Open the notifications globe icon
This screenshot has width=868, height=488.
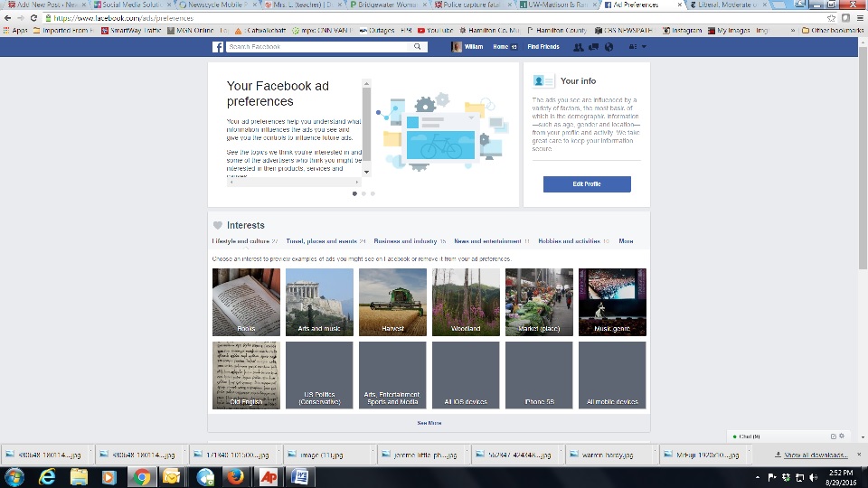coord(609,47)
